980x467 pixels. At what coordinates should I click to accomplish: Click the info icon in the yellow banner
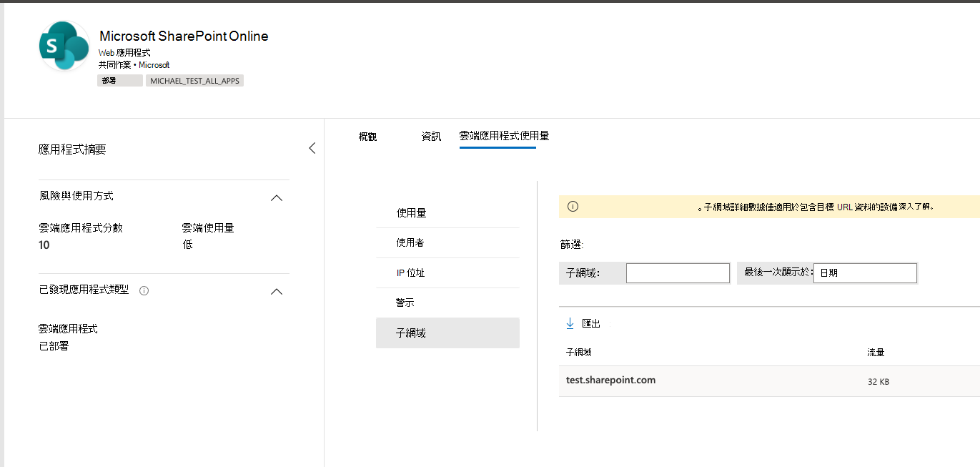tap(573, 206)
